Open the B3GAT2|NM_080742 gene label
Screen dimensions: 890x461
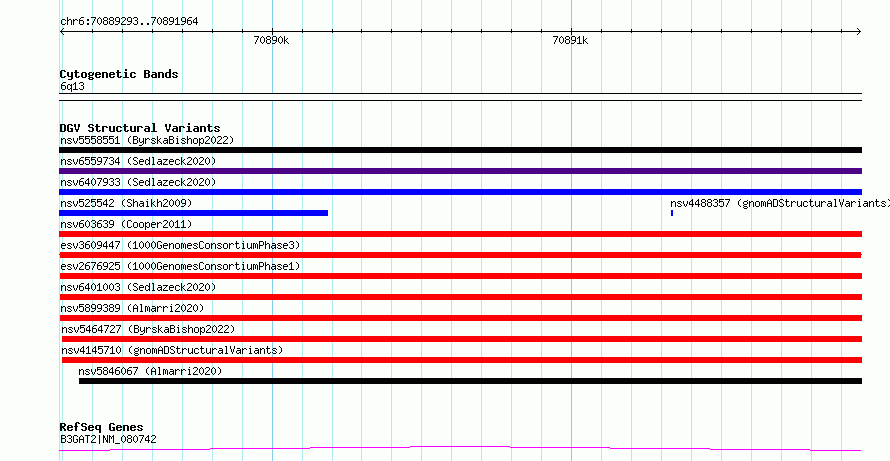click(x=108, y=439)
